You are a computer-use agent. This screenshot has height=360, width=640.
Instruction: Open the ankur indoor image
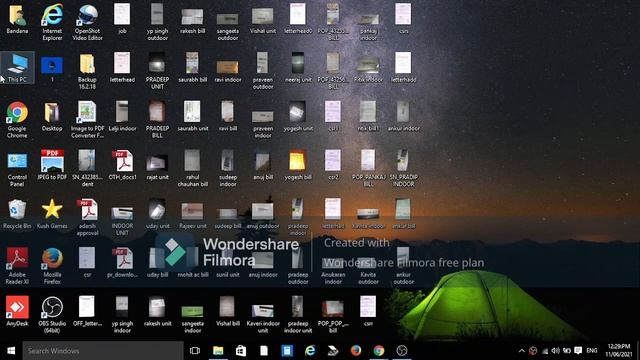[403, 117]
